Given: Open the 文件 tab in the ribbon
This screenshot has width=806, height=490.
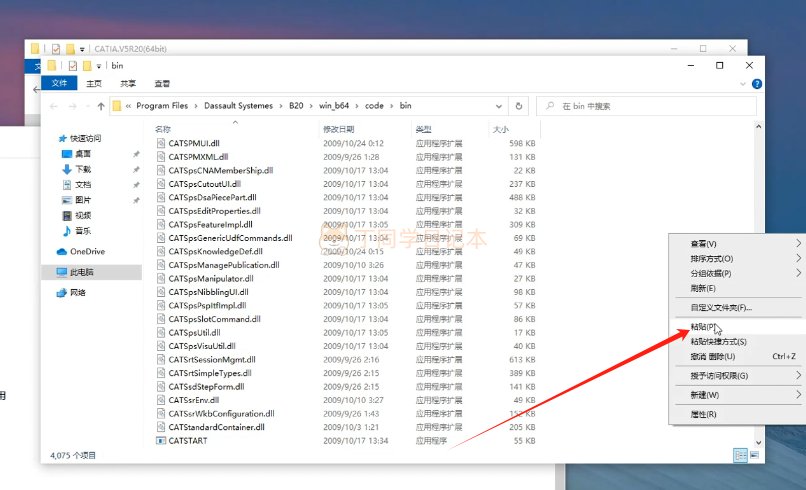Looking at the screenshot, I should coord(59,83).
